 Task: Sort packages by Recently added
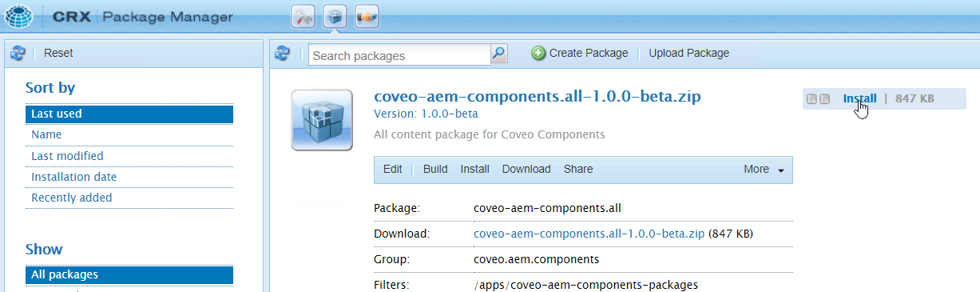(x=129, y=197)
